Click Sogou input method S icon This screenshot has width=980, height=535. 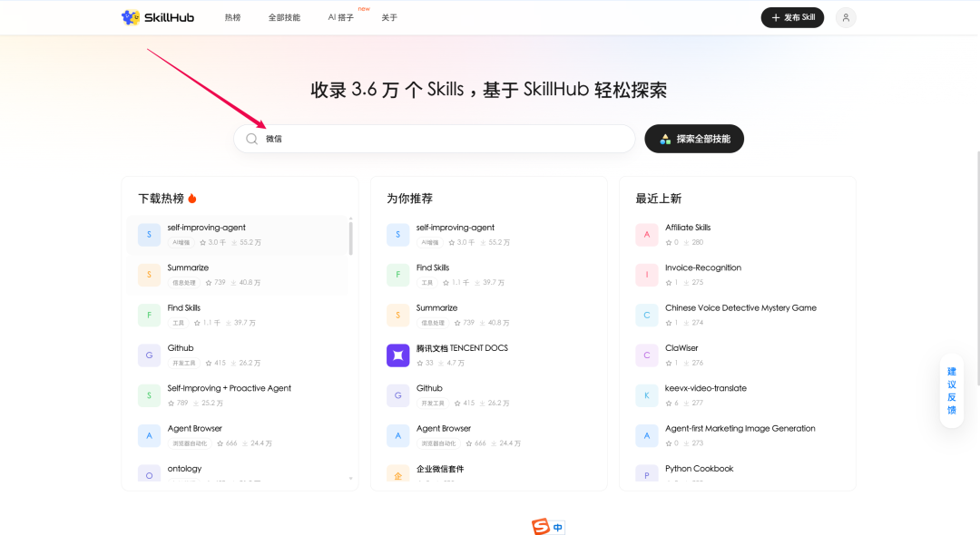pos(541,526)
